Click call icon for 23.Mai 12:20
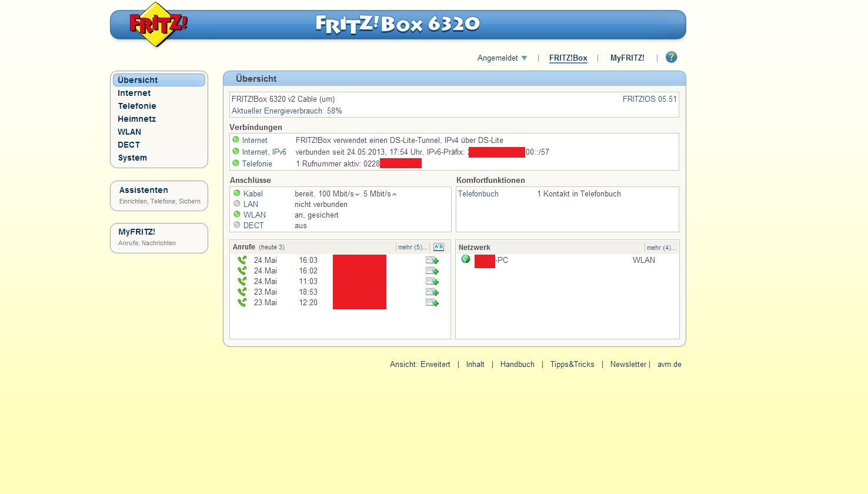The width and height of the screenshot is (868, 494). click(x=242, y=302)
